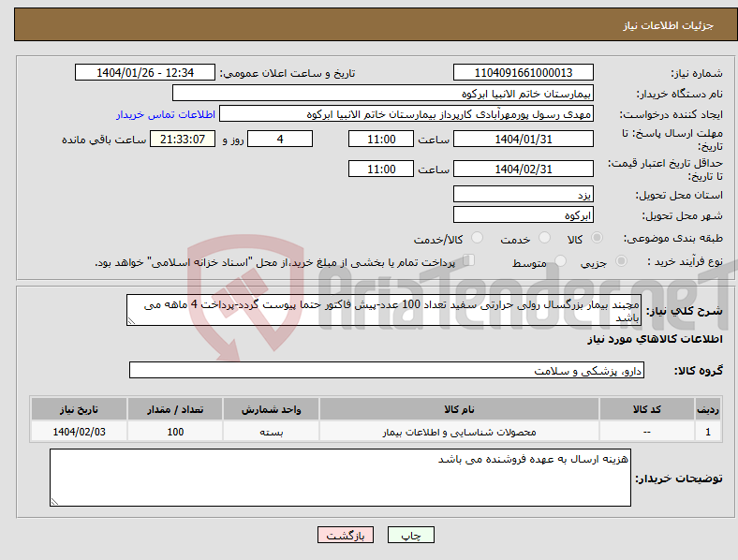Click the goods group field دارو، پزشکی و سلامت
The image size is (738, 560).
pyautogui.click(x=387, y=370)
